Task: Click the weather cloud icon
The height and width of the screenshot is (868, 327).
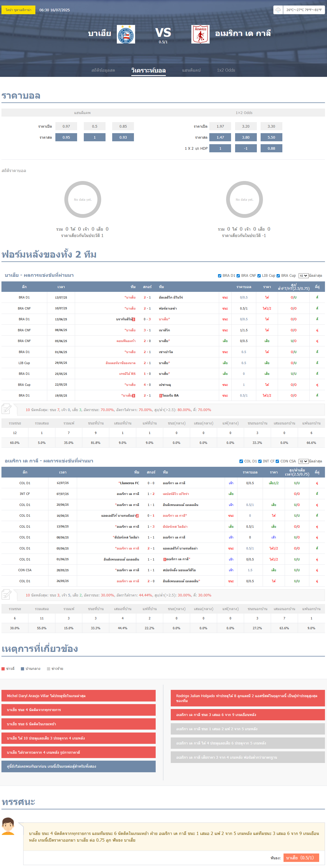Action: point(278,10)
